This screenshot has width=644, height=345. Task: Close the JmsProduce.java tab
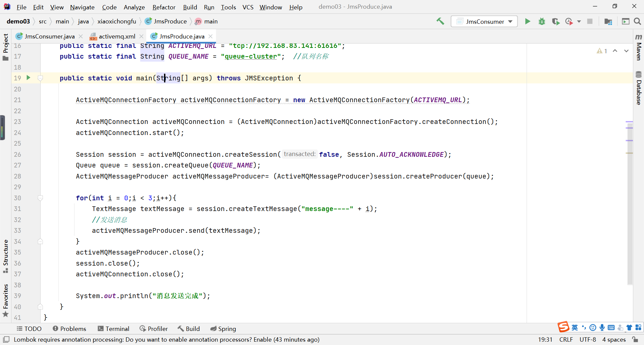pyautogui.click(x=210, y=36)
